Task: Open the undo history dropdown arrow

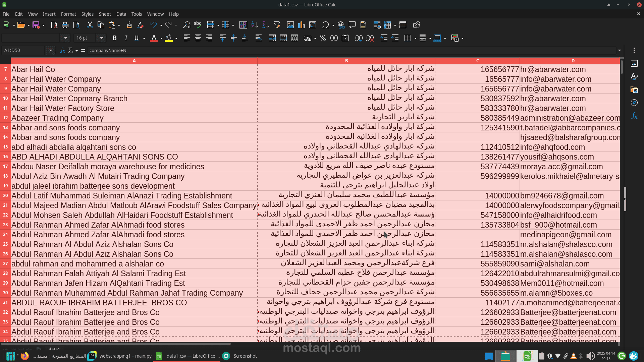Action: click(161, 25)
